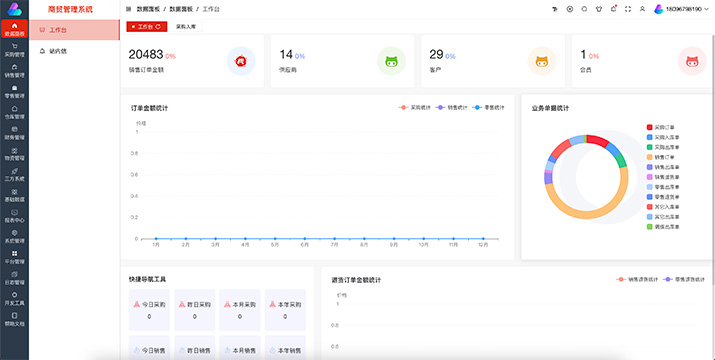Open search via the magnifier icon
Viewport: 715px width, 360px height.
tap(584, 9)
